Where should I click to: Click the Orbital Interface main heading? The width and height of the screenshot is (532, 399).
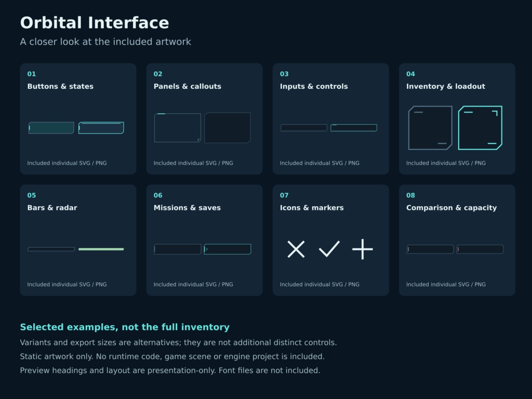click(x=95, y=23)
